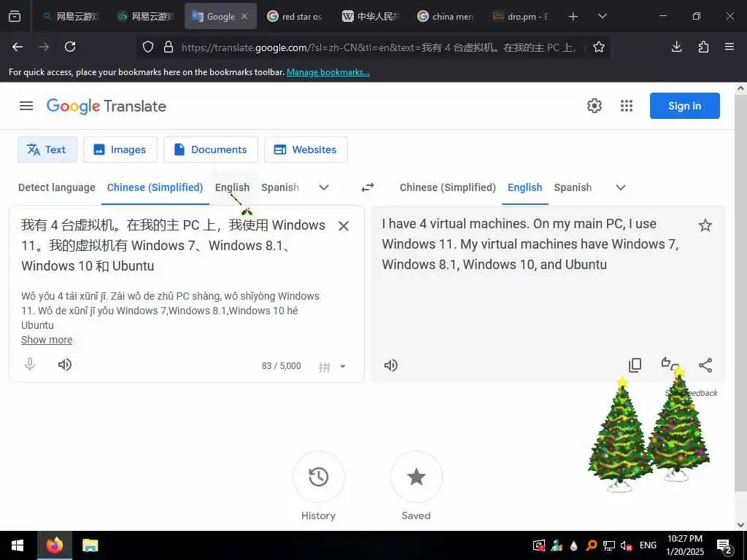Viewport: 747px width, 560px height.
Task: Expand the source language list chevron
Action: tap(324, 187)
